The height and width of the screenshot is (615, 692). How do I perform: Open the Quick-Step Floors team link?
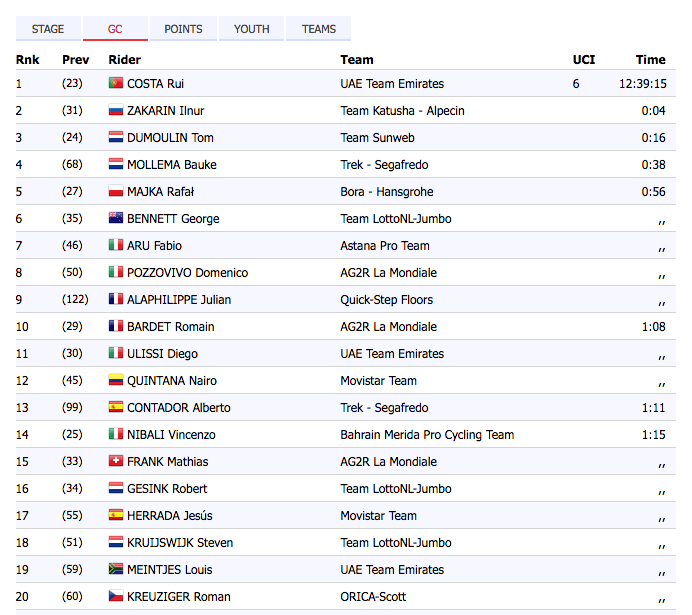[386, 300]
